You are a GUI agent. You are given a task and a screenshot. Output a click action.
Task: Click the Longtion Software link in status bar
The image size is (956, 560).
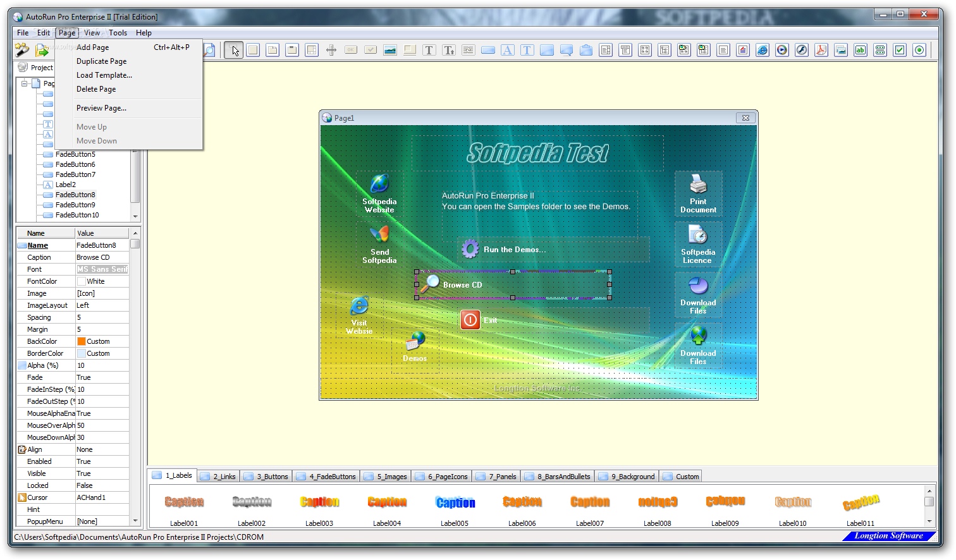point(888,536)
